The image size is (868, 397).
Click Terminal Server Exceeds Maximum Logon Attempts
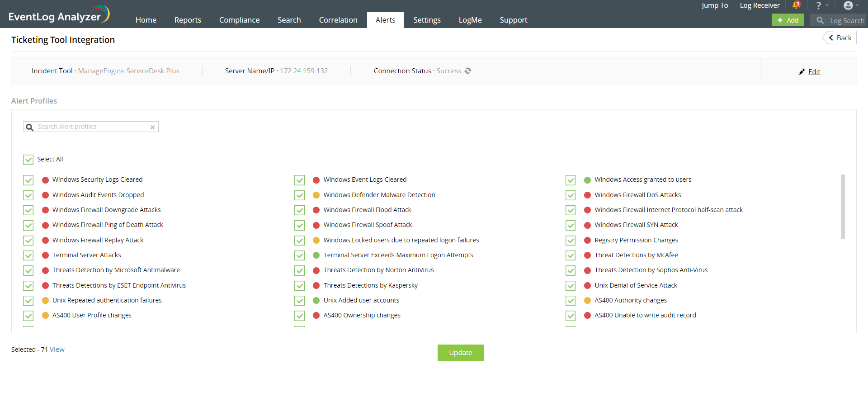tap(398, 255)
